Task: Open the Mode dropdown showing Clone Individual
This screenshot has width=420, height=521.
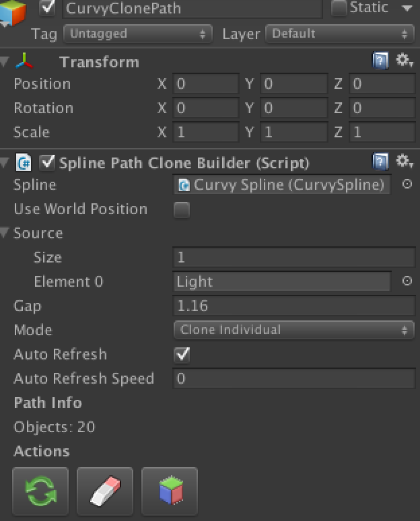Action: coord(293,330)
